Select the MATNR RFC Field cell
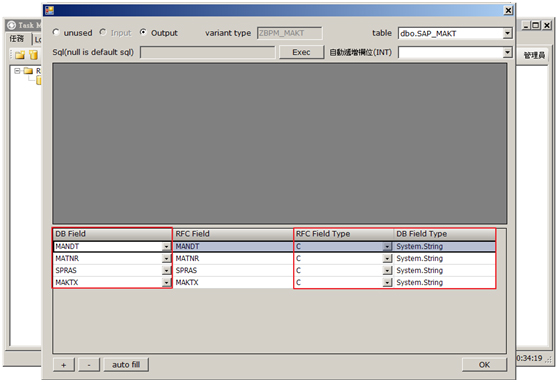 233,258
